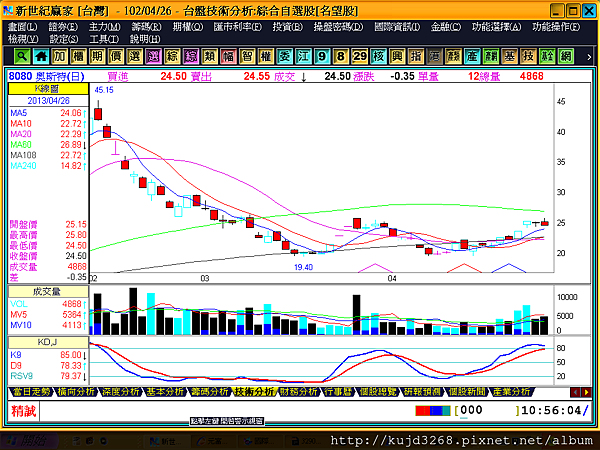Click the 29 toolbar icon

pos(360,57)
